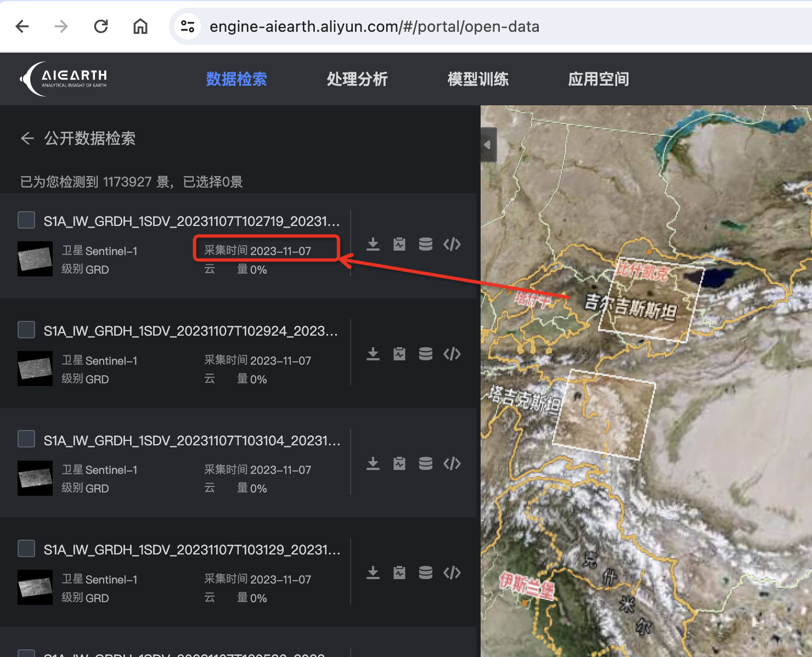Viewport: 812px width, 657px height.
Task: Show code snippet for scene 20231107T102719
Action: (452, 244)
